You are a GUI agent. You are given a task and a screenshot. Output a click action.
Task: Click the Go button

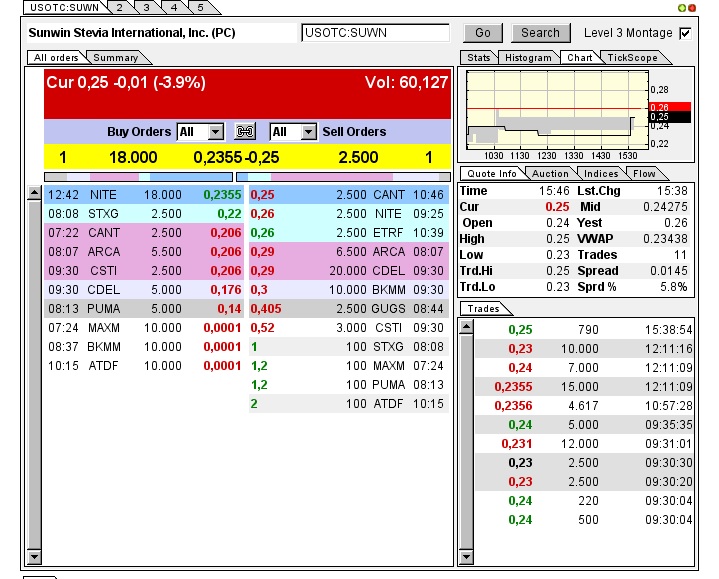(483, 33)
